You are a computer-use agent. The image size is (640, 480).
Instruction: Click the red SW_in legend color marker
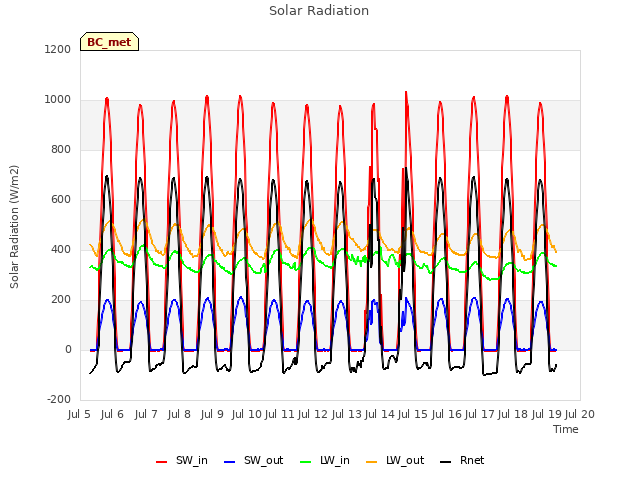pyautogui.click(x=162, y=462)
